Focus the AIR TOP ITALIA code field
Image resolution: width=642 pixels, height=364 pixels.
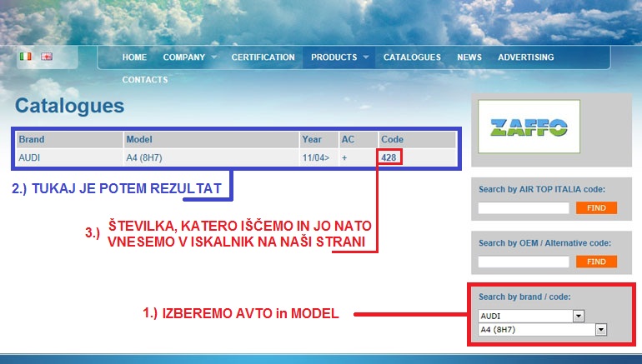tap(524, 207)
